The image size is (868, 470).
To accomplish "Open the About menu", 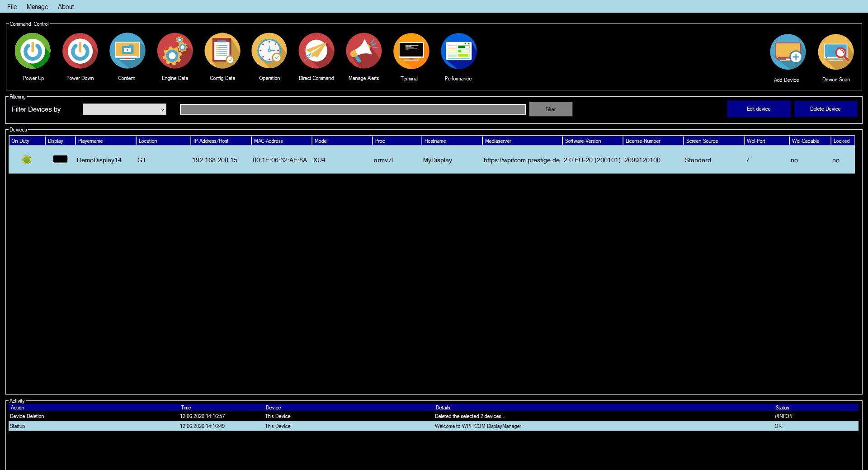I will (x=66, y=6).
